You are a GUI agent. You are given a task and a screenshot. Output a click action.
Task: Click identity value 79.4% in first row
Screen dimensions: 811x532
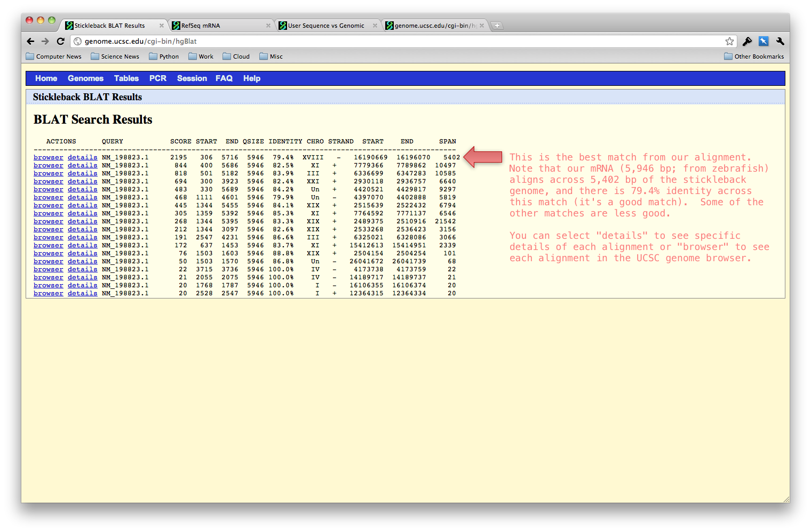point(283,157)
